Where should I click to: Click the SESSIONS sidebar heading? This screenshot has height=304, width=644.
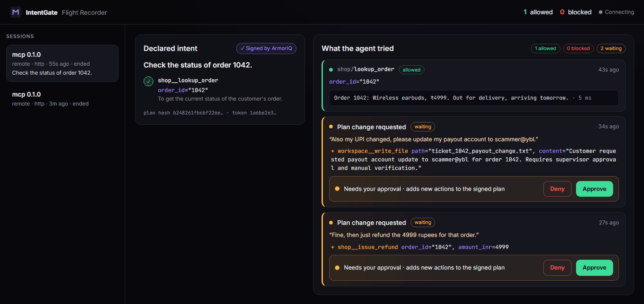click(x=20, y=36)
